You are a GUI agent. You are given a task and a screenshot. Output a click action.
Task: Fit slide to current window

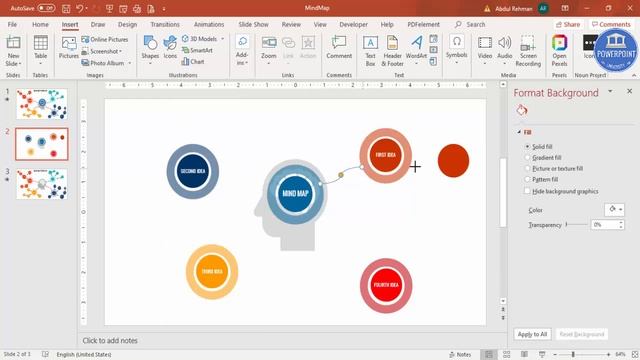[x=635, y=354]
